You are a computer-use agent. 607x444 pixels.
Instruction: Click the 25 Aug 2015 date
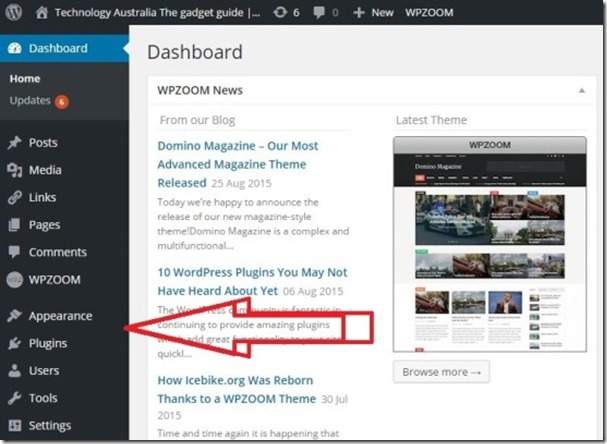point(242,183)
